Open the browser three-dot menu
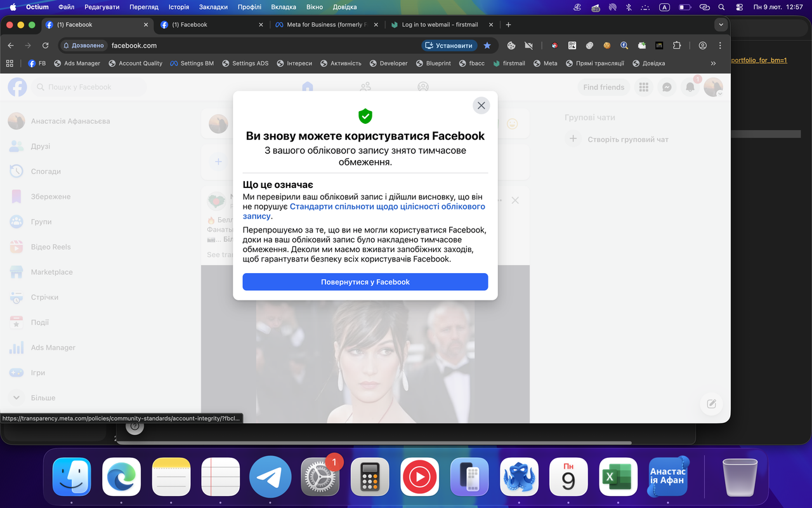 [720, 46]
